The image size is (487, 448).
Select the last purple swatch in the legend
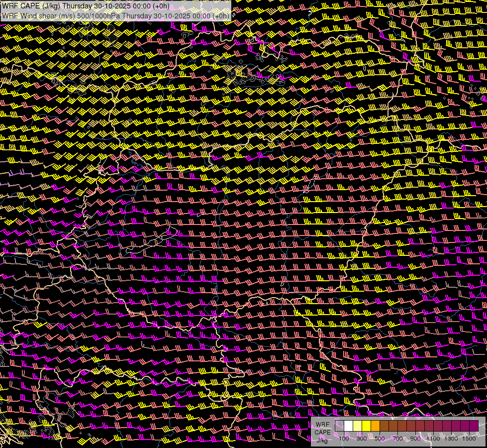pyautogui.click(x=474, y=426)
